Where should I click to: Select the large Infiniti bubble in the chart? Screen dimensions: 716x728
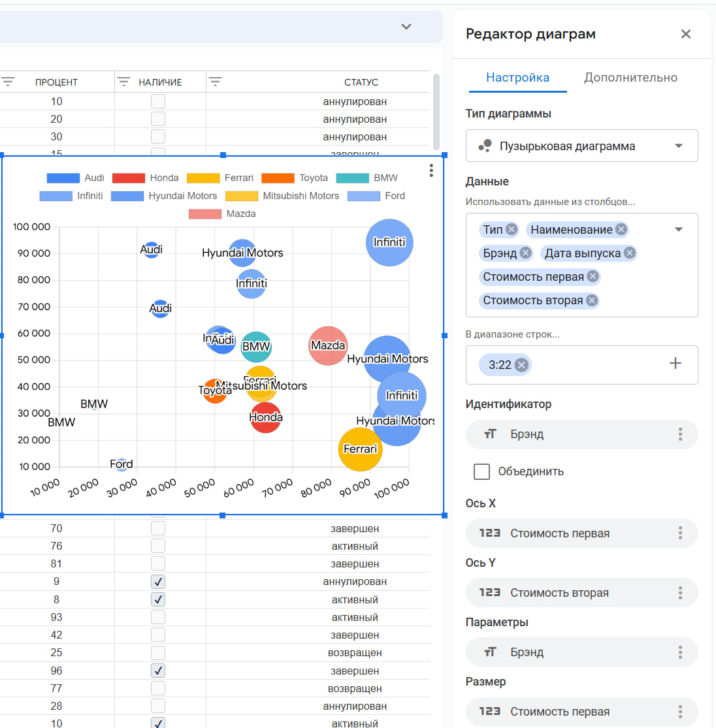pos(389,242)
